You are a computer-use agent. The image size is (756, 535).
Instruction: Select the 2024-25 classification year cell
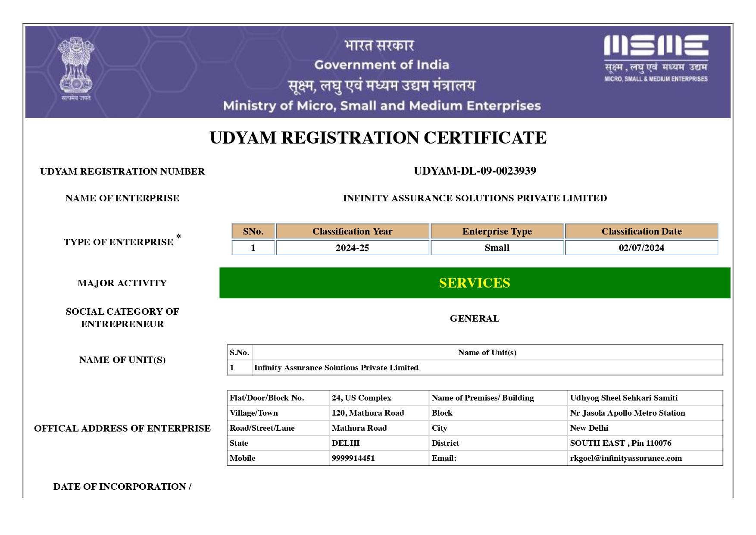[352, 248]
